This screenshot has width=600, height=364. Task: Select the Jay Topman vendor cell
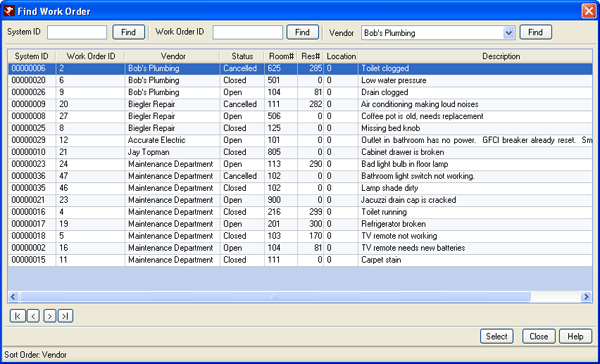(x=173, y=152)
